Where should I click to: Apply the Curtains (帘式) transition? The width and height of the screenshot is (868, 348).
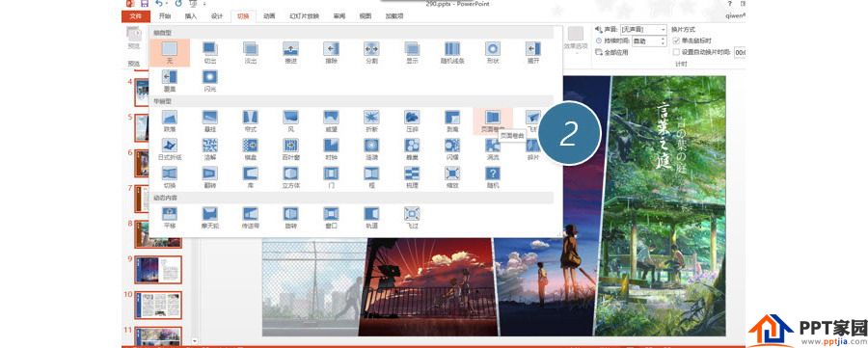coord(250,120)
